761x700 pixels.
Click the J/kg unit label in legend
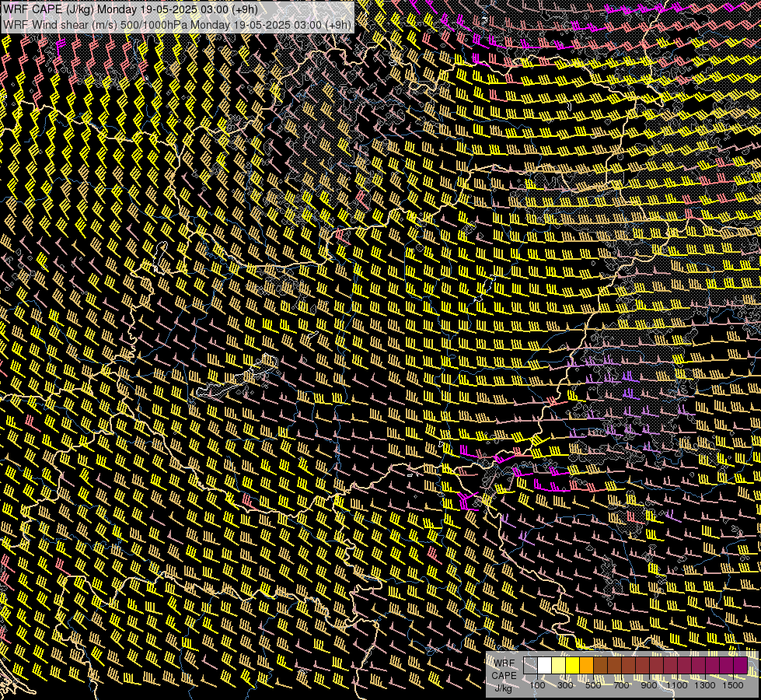pyautogui.click(x=504, y=688)
